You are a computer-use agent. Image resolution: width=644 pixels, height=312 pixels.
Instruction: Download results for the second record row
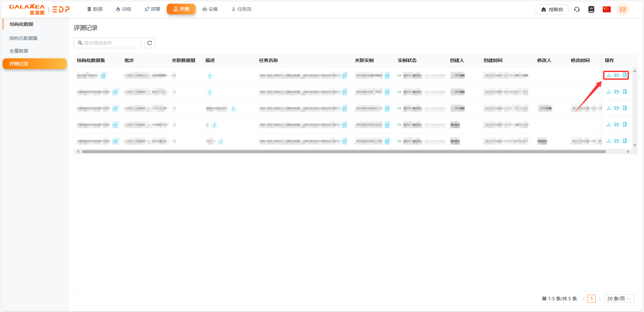tap(608, 91)
